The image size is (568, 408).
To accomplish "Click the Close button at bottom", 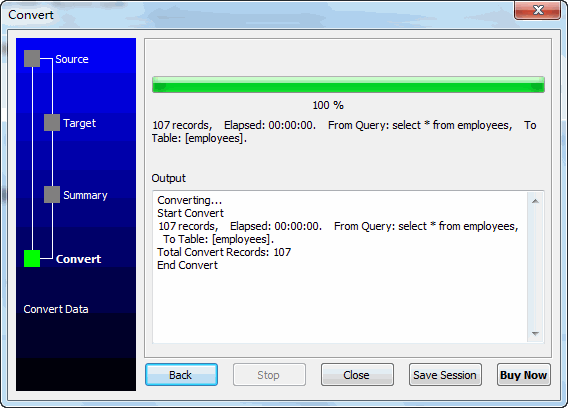I will click(357, 375).
